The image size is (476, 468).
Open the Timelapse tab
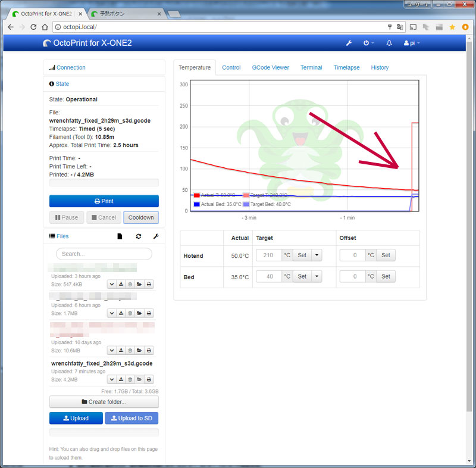tap(346, 67)
